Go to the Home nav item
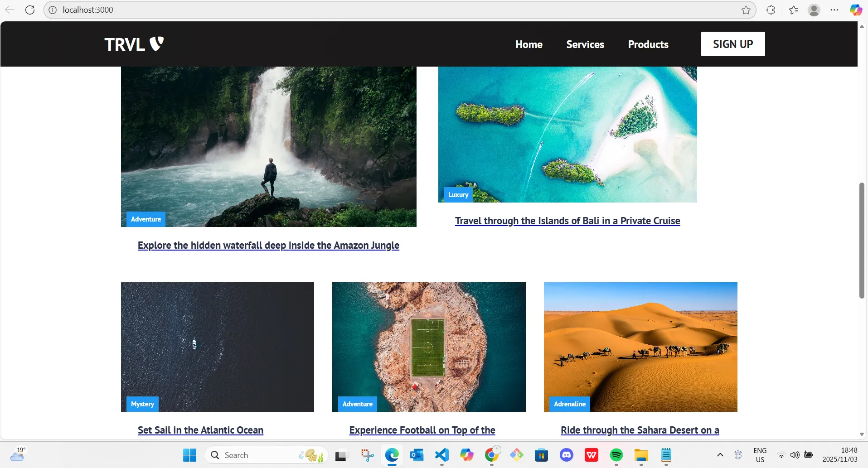This screenshot has height=468, width=868. [x=529, y=44]
